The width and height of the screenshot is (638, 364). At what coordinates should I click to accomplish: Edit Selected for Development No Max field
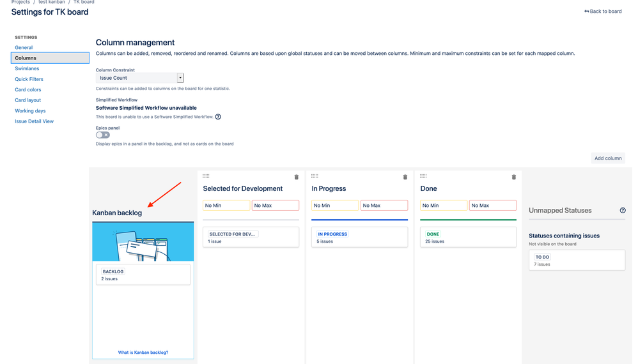coord(276,206)
